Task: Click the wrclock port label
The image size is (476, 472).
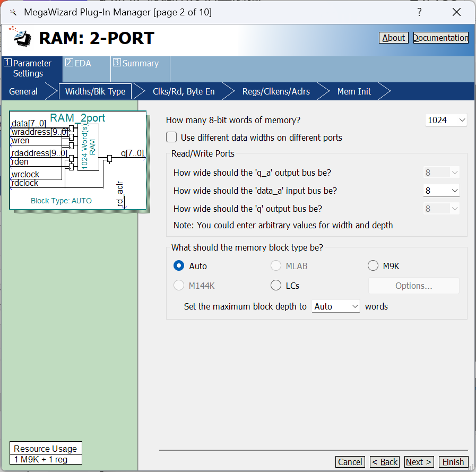Action: 25,174
